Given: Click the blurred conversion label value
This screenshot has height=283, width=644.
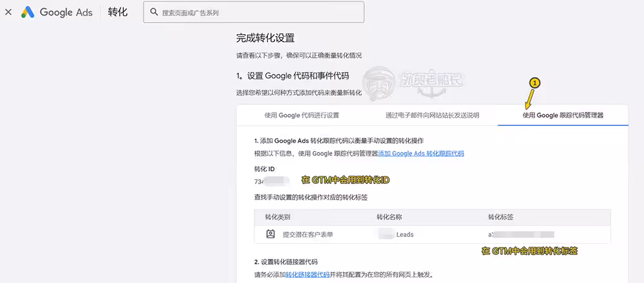Looking at the screenshot, I should [521, 235].
